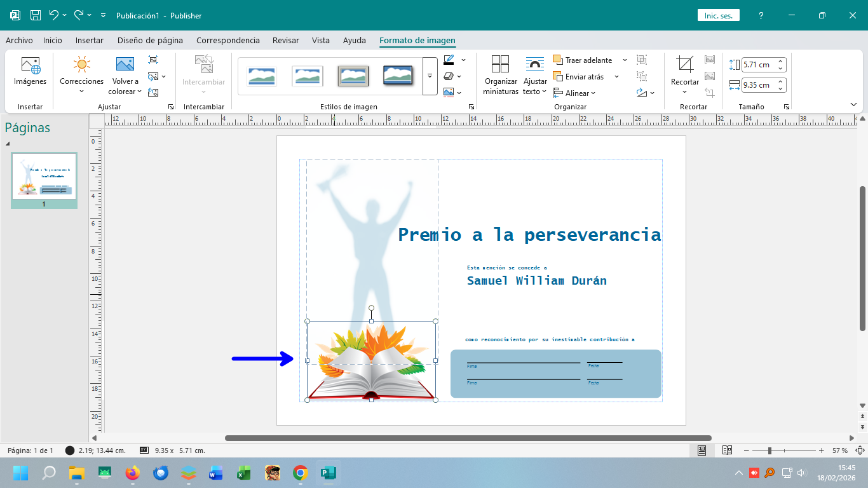The height and width of the screenshot is (488, 868).
Task: Expand the Recortar dropdown arrow
Action: [x=684, y=92]
